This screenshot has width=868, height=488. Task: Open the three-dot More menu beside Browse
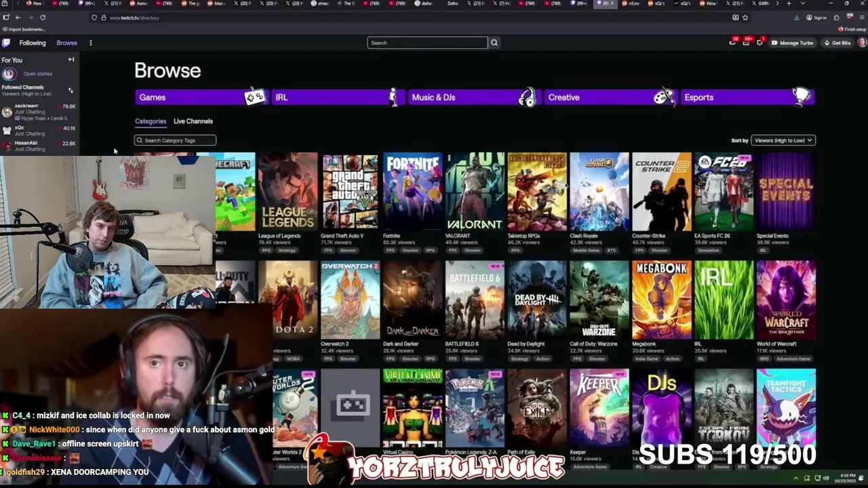coord(90,43)
